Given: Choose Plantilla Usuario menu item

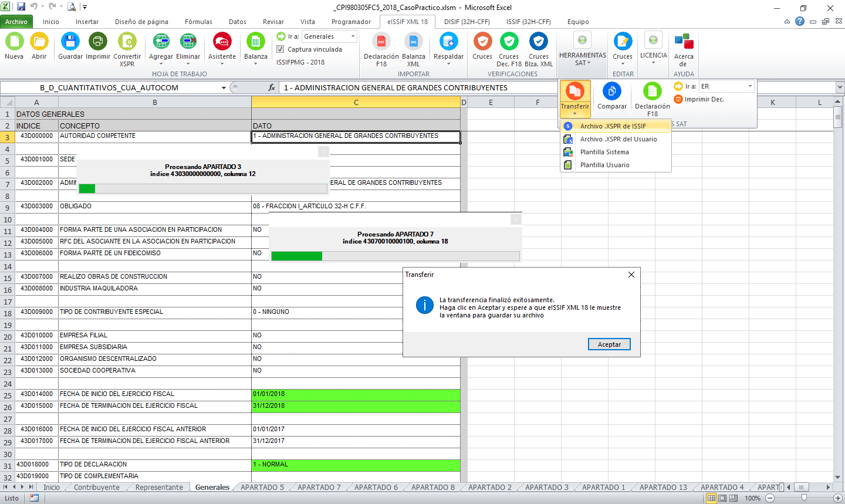Looking at the screenshot, I should 616,165.
